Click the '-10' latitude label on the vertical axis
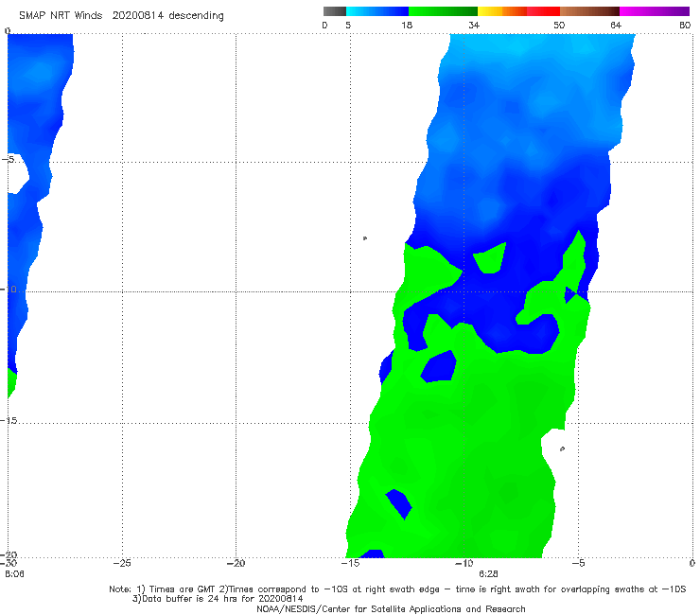Viewport: 700px width, 615px height. tap(9, 290)
